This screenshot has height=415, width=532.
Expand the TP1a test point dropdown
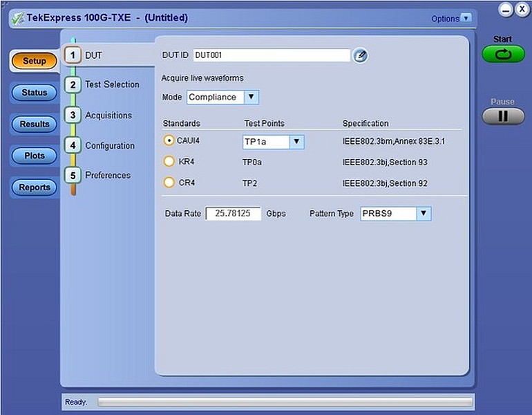pyautogui.click(x=296, y=142)
